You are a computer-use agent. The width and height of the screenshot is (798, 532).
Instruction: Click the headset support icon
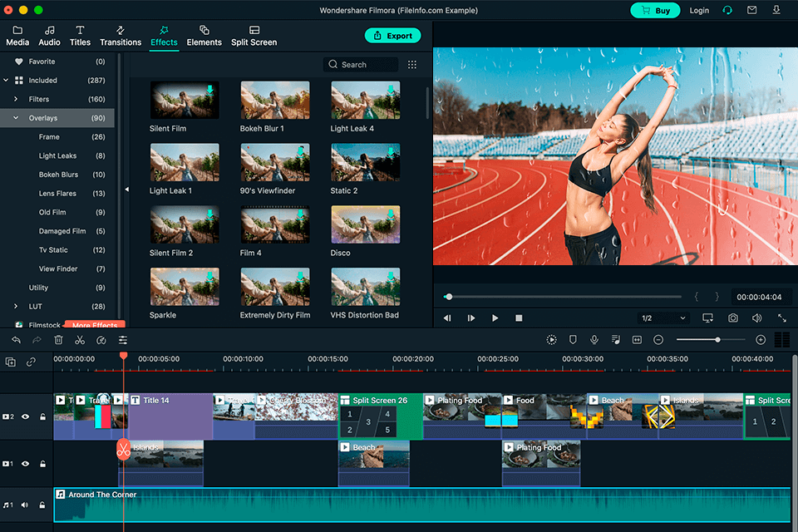point(727,10)
